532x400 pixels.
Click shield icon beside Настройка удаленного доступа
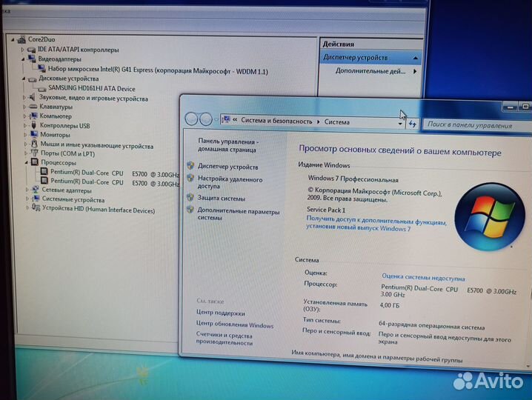[x=190, y=178]
